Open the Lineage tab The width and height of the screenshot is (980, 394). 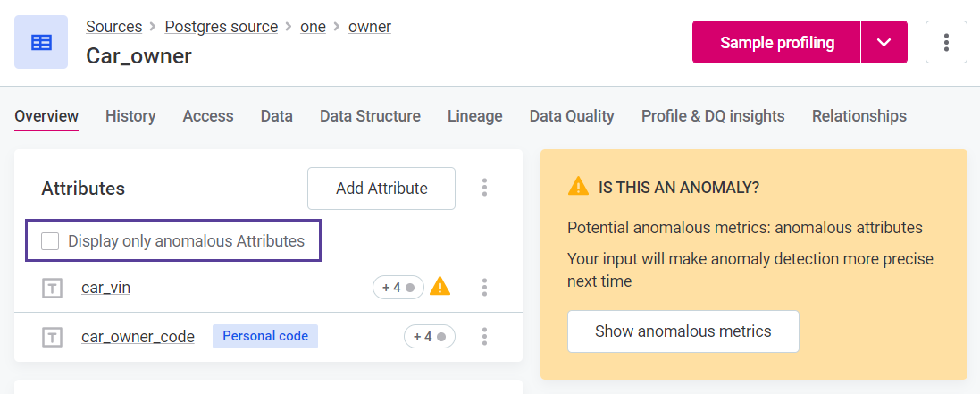(475, 116)
